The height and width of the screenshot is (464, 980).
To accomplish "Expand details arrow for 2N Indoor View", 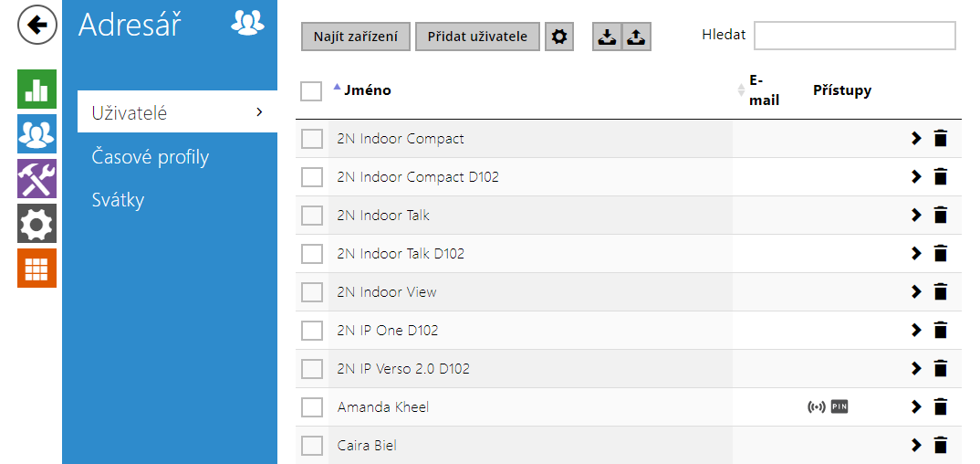I will 916,292.
